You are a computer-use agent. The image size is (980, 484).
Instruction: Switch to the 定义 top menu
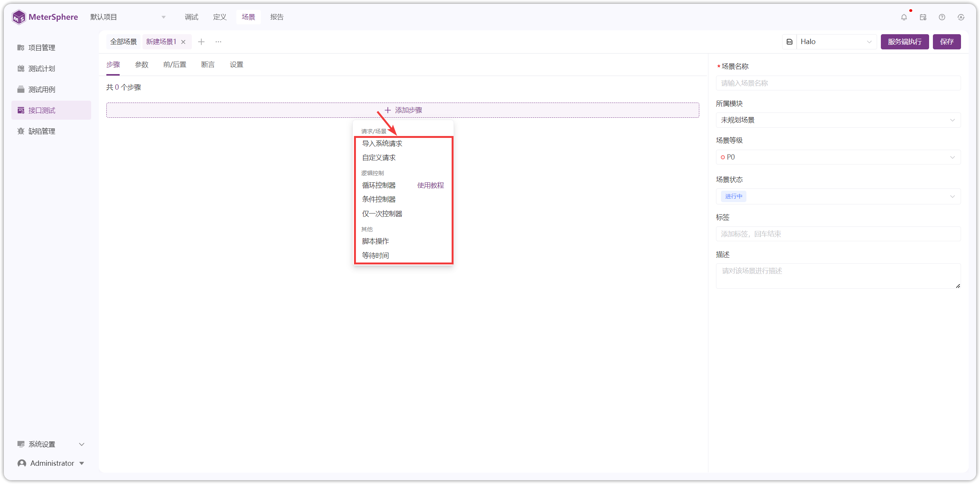pos(220,17)
